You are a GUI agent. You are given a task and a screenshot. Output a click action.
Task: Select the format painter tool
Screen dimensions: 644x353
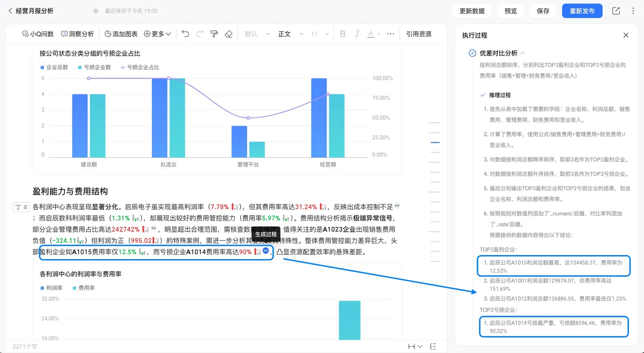(x=214, y=34)
